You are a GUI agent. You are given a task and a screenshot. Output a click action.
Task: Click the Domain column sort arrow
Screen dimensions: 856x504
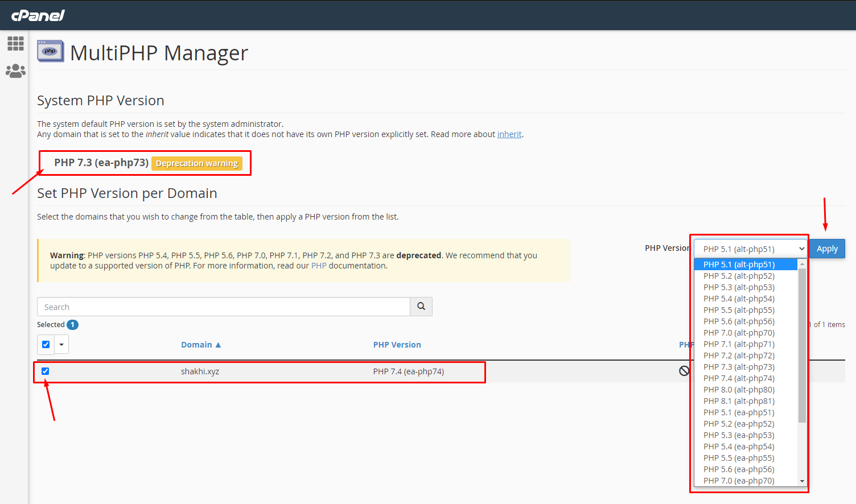click(x=218, y=345)
